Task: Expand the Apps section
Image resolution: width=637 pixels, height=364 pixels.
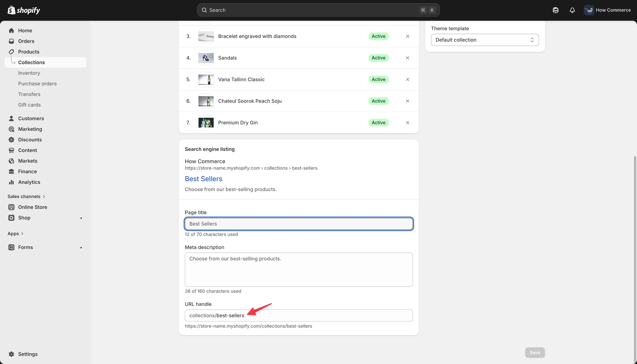Action: 15,234
